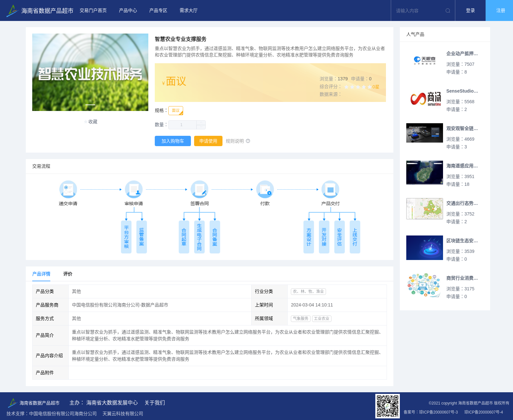Click the 琼ICP备20000607号-3 record link
Screen dimensions: 513x420
[x=439, y=412]
